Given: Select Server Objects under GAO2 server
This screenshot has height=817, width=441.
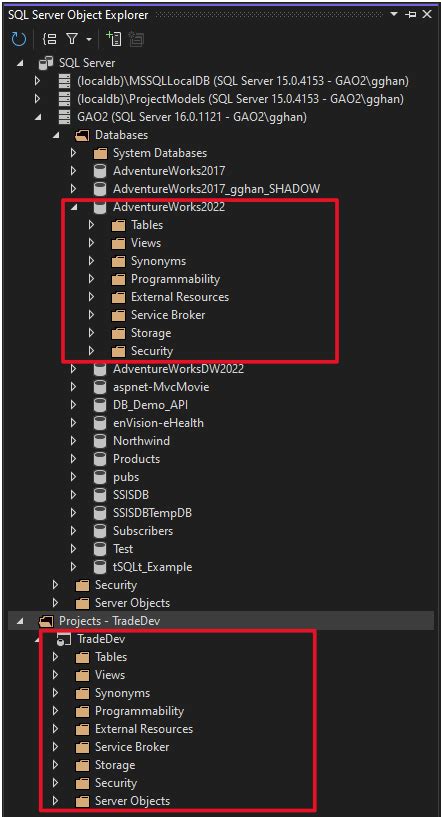Looking at the screenshot, I should [x=132, y=603].
